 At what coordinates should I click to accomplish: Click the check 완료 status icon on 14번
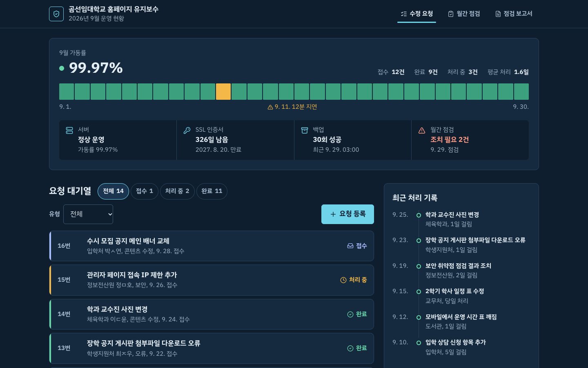pos(350,314)
